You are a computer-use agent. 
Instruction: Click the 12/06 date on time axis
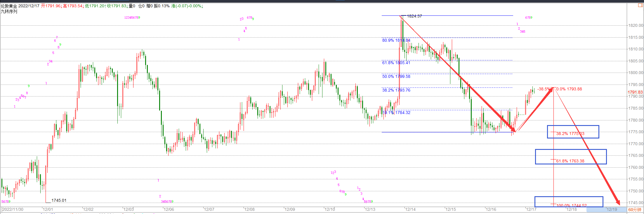pos(169,209)
